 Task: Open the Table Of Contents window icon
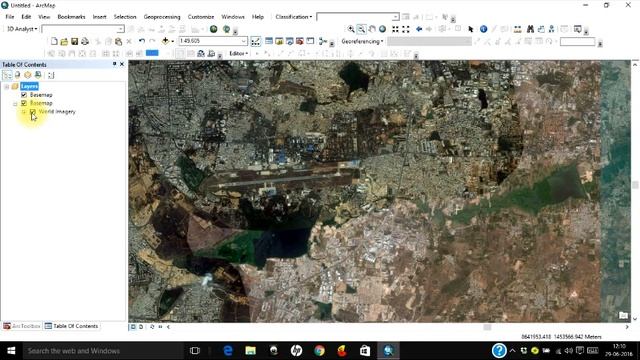[269, 41]
